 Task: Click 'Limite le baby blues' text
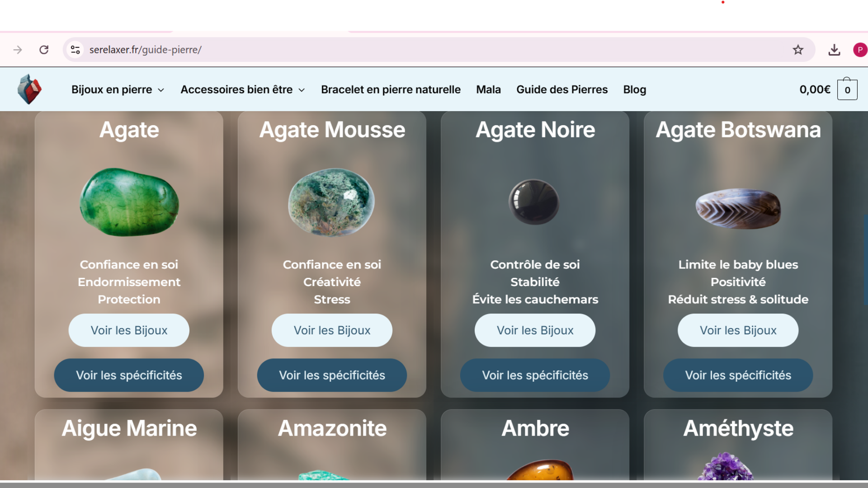(738, 264)
